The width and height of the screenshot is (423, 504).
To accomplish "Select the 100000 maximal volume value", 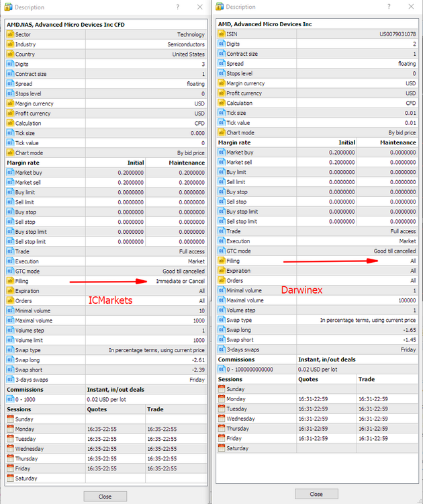I will 408,300.
